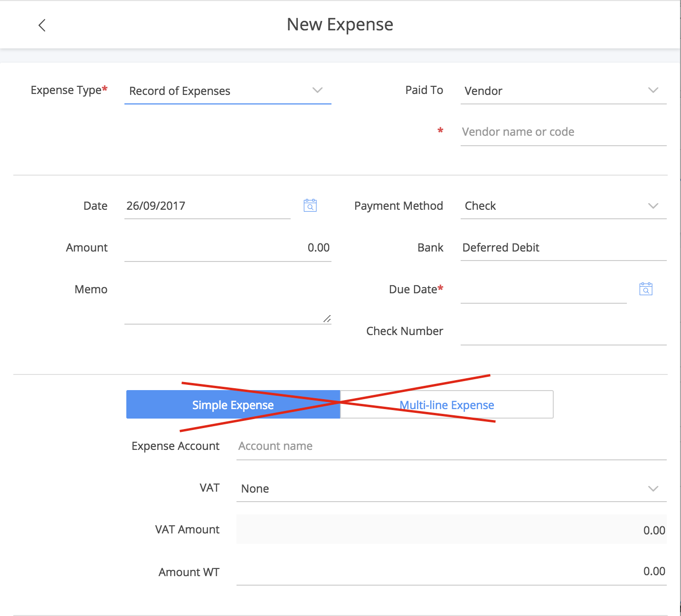Open the Due Date calendar picker icon
The image size is (681, 616).
pos(646,289)
